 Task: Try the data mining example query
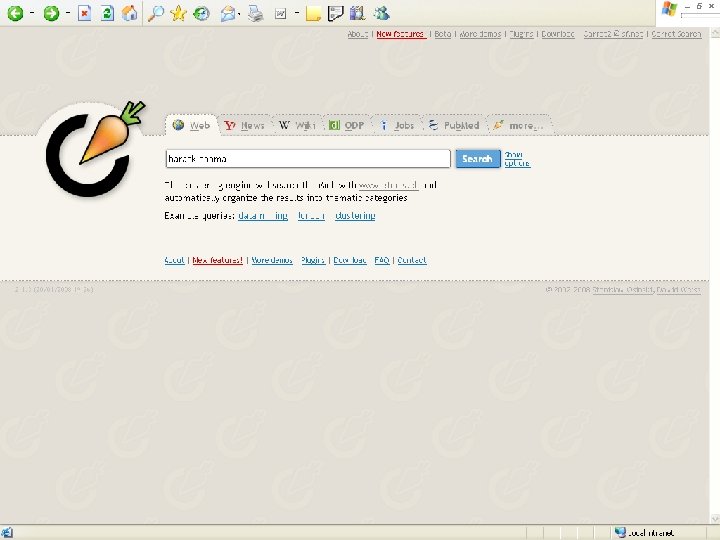pyautogui.click(x=263, y=216)
